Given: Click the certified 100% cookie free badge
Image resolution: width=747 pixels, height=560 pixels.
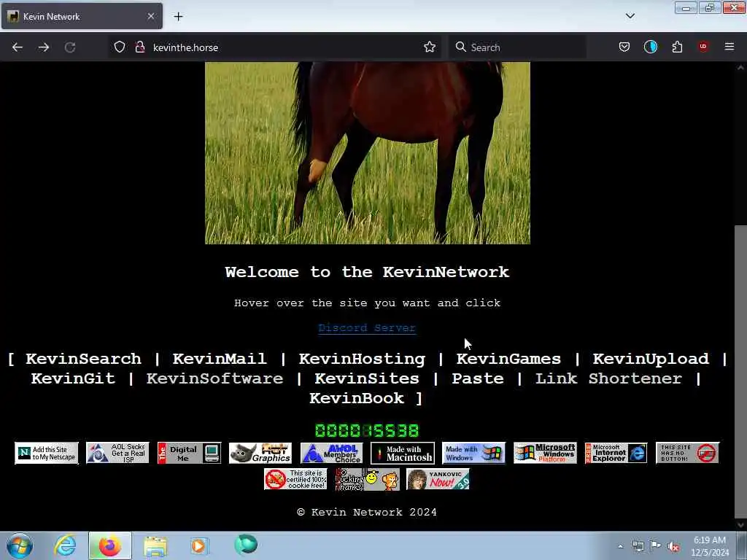Looking at the screenshot, I should pyautogui.click(x=295, y=479).
